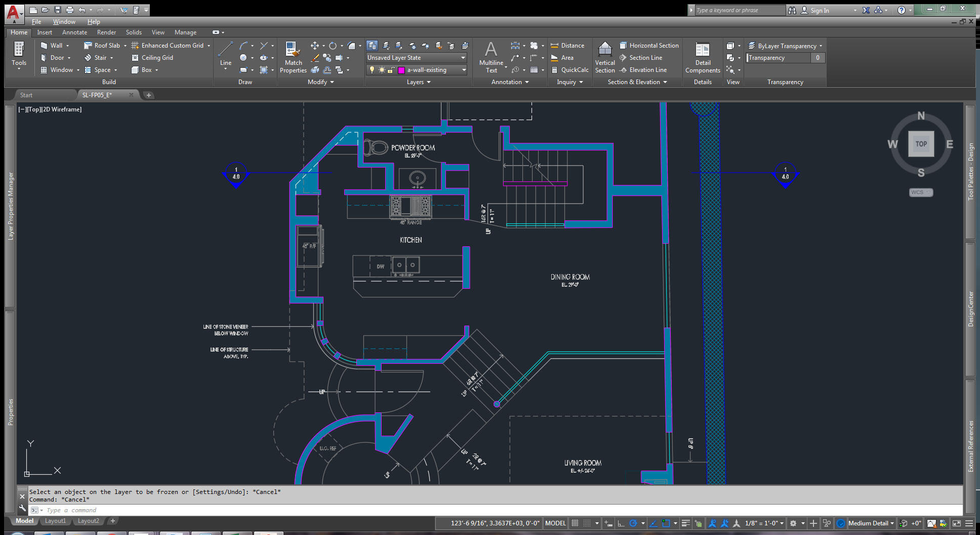Expand the a-wall-existing layer dropdown
The height and width of the screenshot is (535, 980).
coord(463,70)
